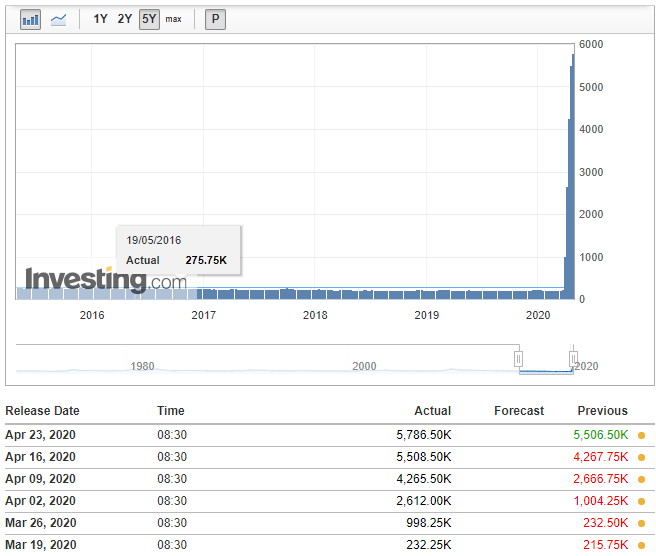Viewport: 656px width, 556px height.
Task: Click the Actual column header
Action: pos(433,410)
